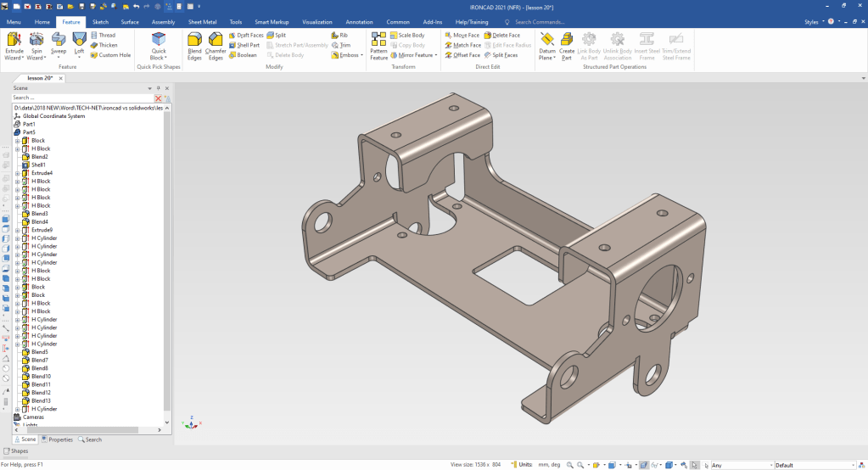Open the Datum Plane dropdown
The width and height of the screenshot is (868, 470).
pos(547,59)
